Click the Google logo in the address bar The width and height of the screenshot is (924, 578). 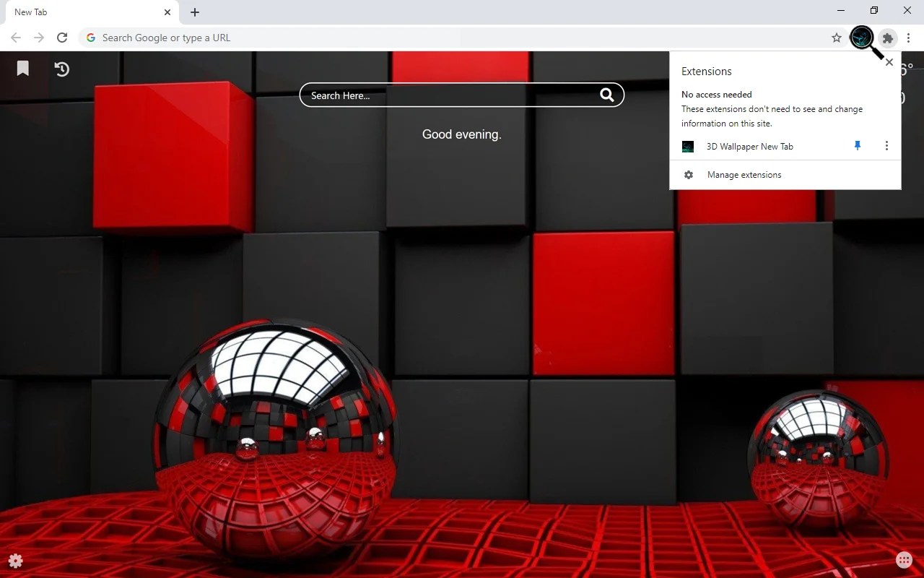pos(90,38)
